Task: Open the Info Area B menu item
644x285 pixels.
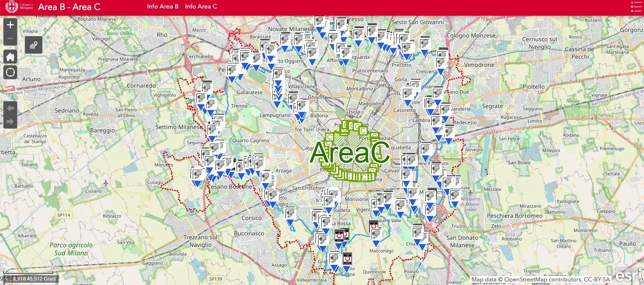Action: pyautogui.click(x=162, y=6)
